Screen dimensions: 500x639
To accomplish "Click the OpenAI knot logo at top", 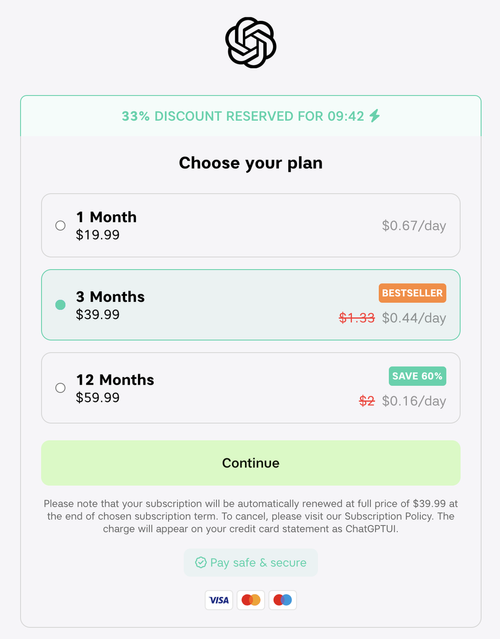I will point(251,42).
